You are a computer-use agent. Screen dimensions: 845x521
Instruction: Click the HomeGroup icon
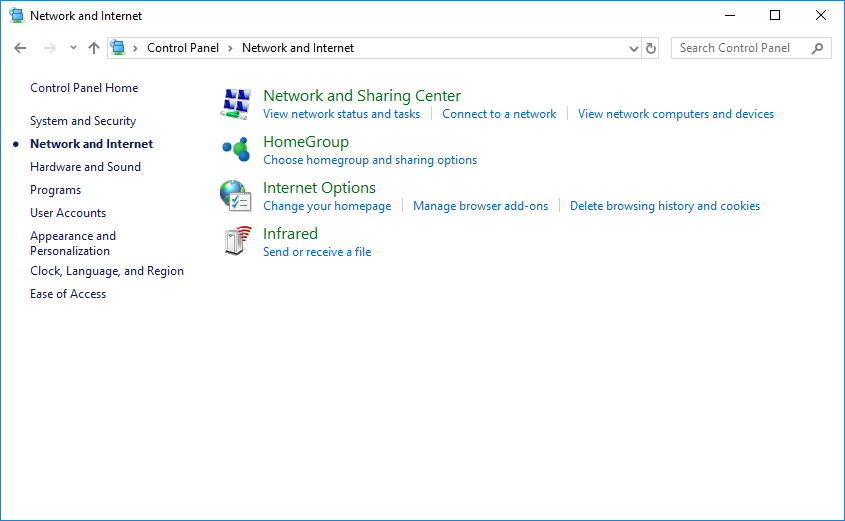[236, 149]
